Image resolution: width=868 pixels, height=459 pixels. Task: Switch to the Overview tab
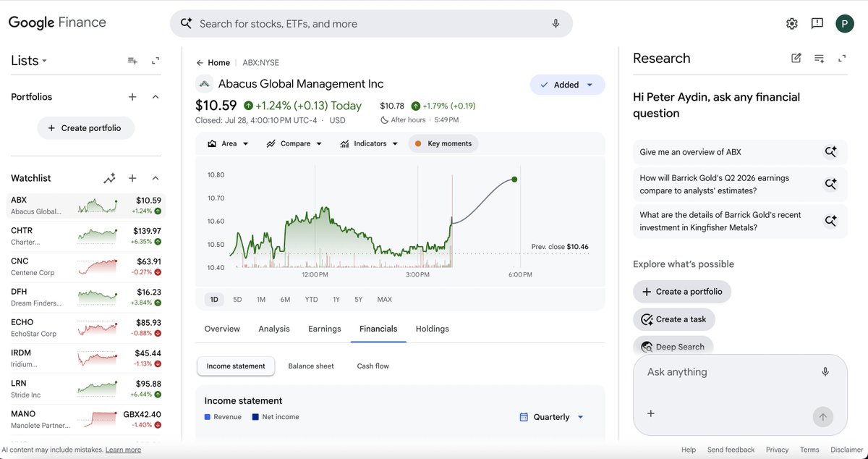[222, 329]
